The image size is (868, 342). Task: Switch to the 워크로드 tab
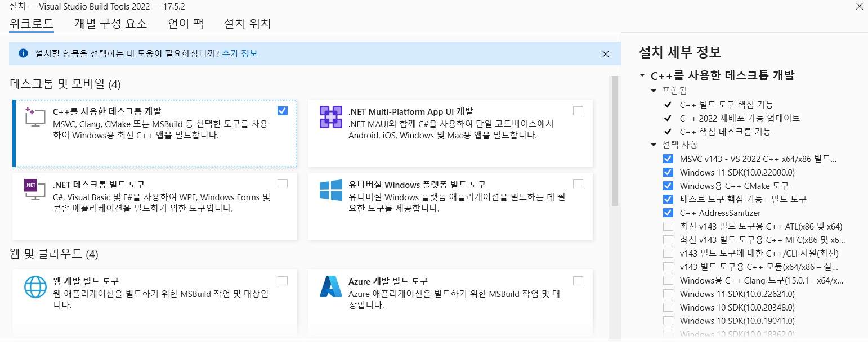[32, 24]
